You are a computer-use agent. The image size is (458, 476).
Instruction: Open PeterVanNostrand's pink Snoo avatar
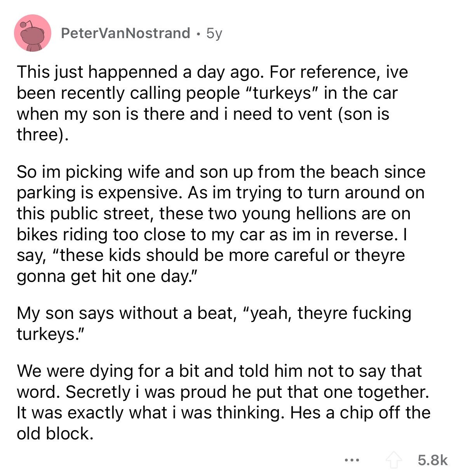click(x=33, y=33)
